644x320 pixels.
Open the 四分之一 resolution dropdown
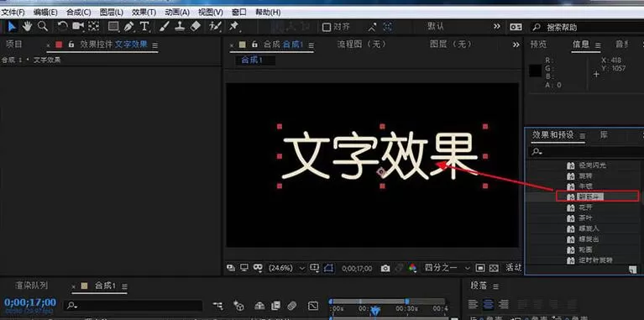(447, 268)
